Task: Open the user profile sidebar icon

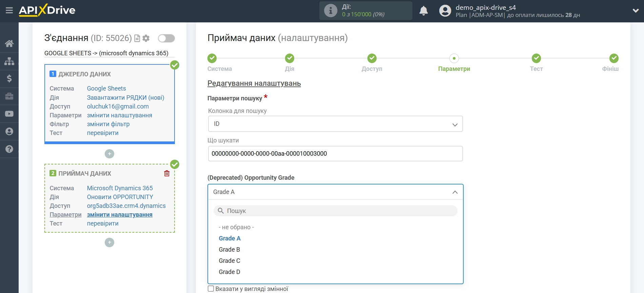Action: (9, 132)
